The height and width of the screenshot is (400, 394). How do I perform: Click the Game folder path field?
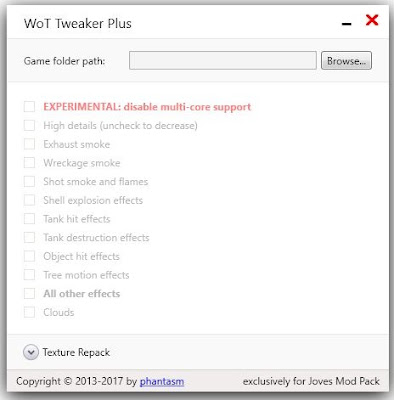coord(223,61)
